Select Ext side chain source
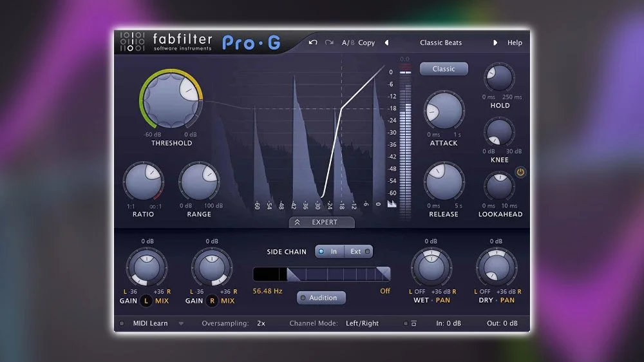The width and height of the screenshot is (644, 362). [359, 251]
